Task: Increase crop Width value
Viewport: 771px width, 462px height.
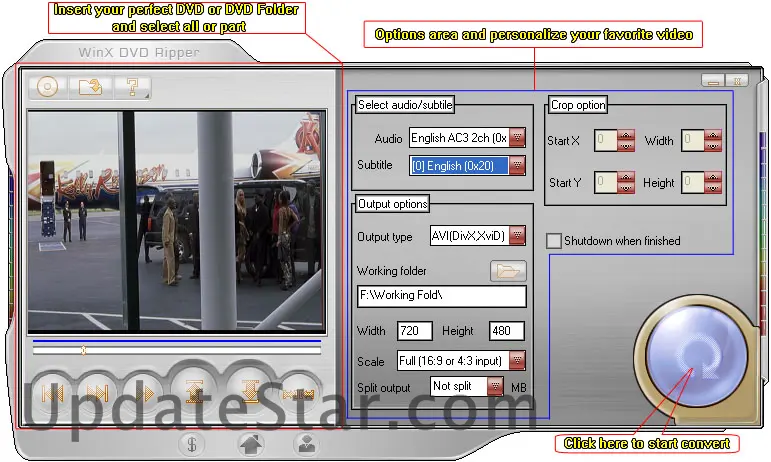Action: pyautogui.click(x=712, y=135)
